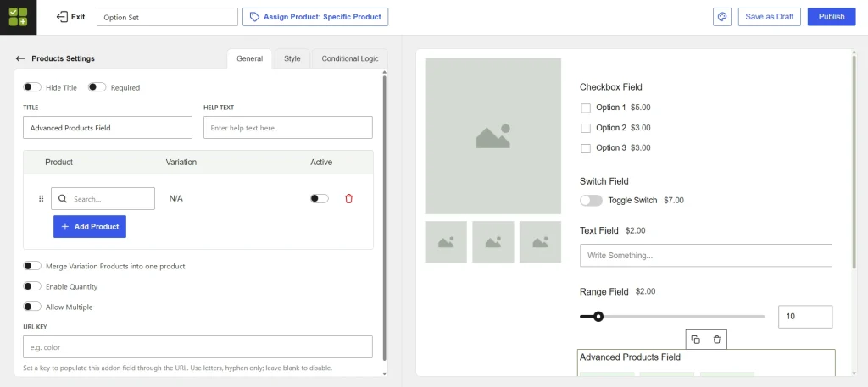This screenshot has height=387, width=868.
Task: Click the Exit icon button
Action: coord(71,17)
